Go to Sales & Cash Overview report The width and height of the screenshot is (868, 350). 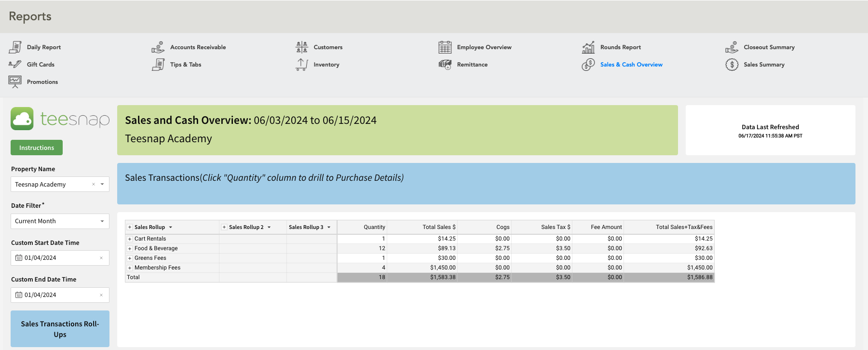[x=631, y=65]
